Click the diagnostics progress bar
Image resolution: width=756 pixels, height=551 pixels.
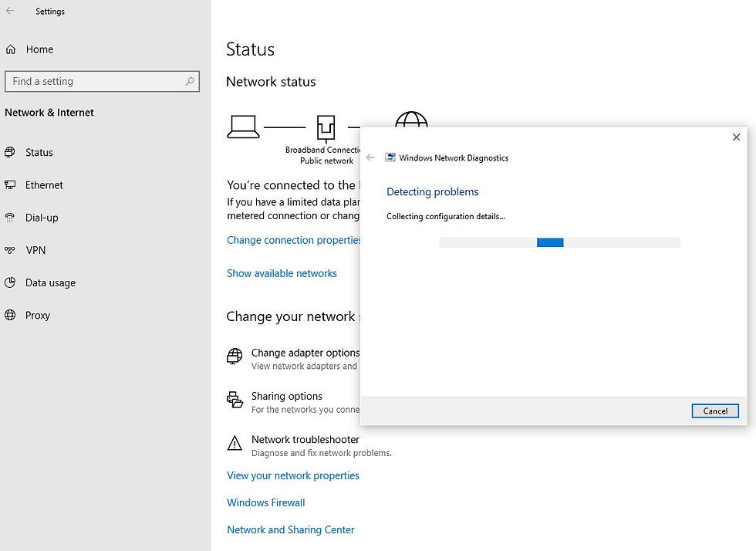559,242
